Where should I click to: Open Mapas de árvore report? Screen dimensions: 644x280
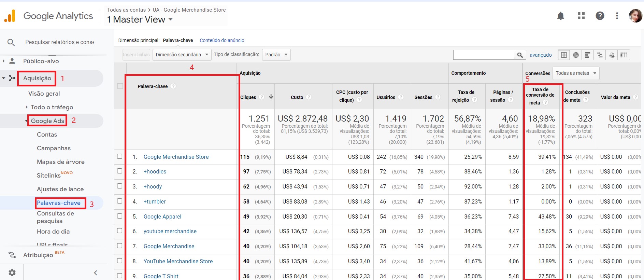point(60,162)
